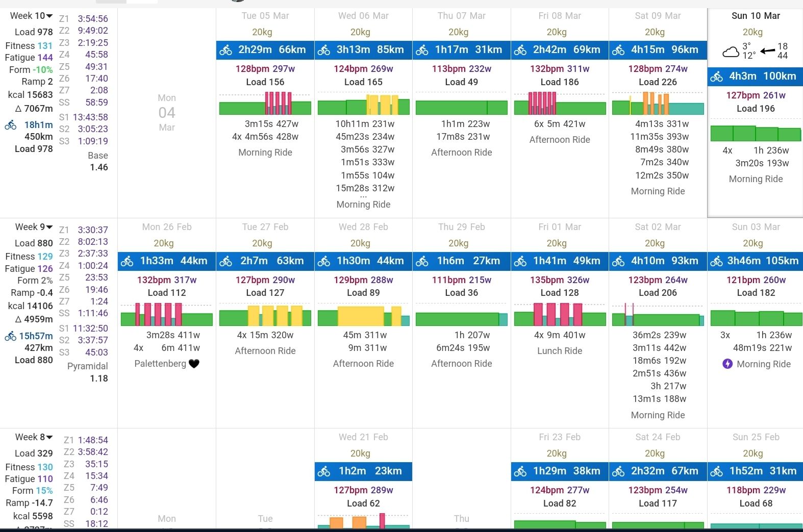Click the Mon 04 Mar empty day cell
803x532 pixels.
click(x=167, y=113)
